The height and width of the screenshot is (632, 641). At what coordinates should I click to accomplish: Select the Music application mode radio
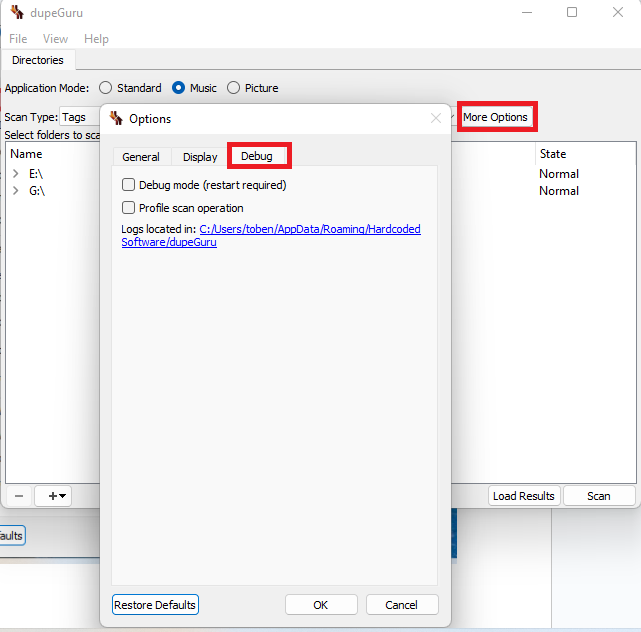[180, 88]
